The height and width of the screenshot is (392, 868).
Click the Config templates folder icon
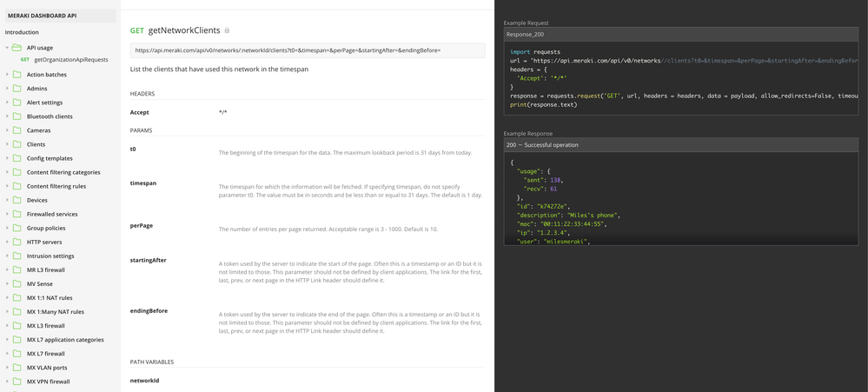(17, 158)
